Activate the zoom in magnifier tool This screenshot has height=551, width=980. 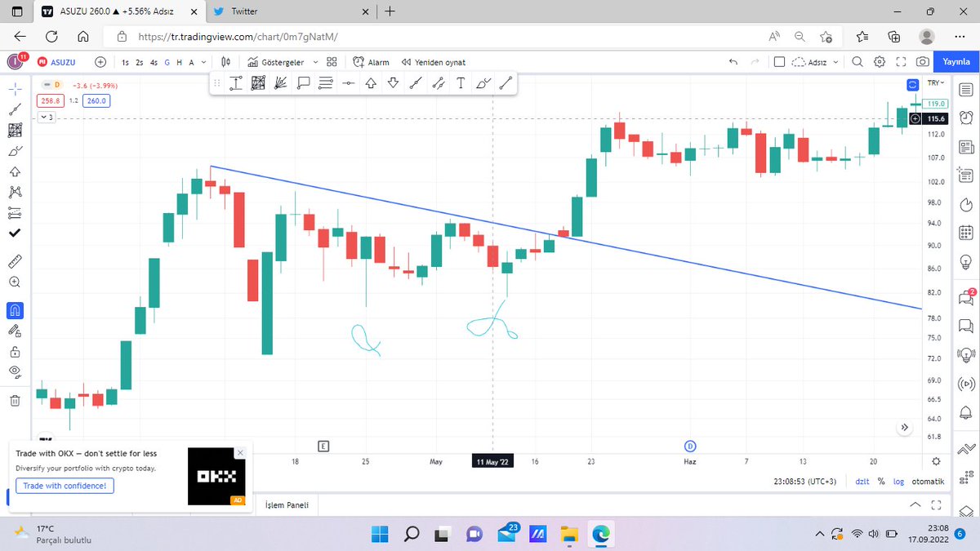click(15, 282)
